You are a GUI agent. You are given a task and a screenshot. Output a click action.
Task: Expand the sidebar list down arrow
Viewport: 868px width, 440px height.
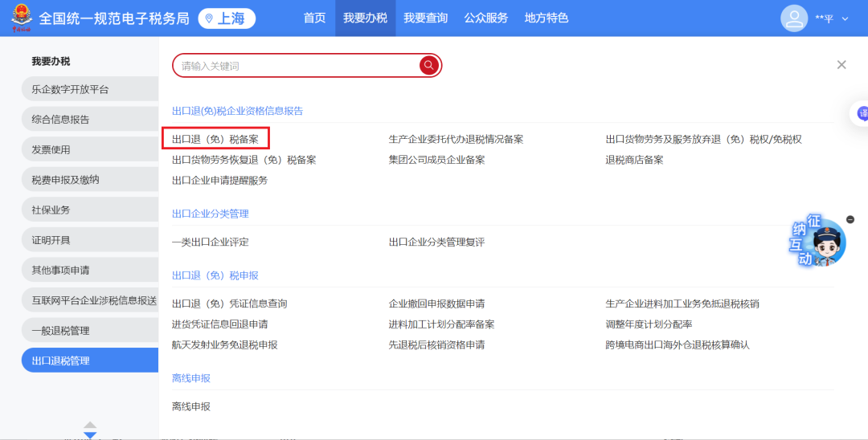click(90, 434)
